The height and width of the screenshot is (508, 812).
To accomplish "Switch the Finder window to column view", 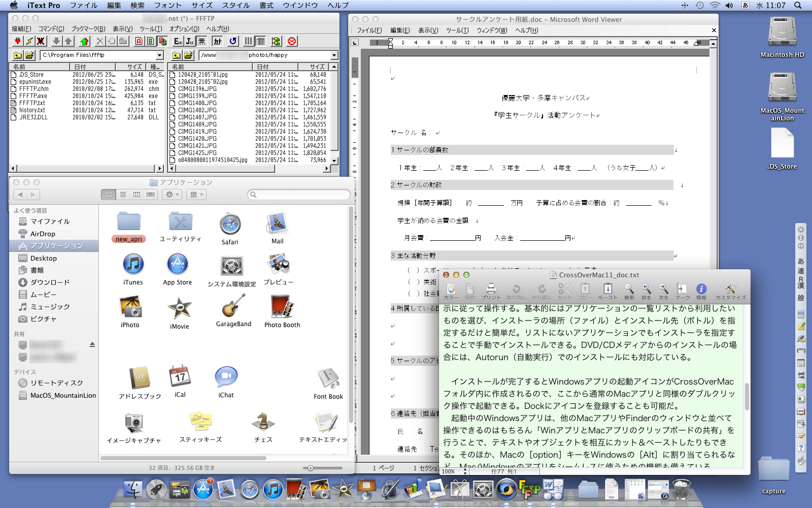I will pos(137,195).
